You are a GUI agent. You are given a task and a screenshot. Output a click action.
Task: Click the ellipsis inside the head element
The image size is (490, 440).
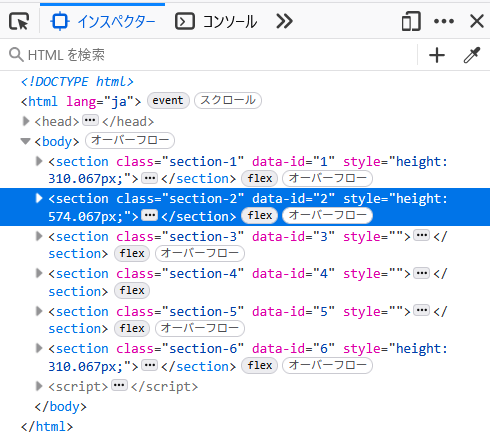click(90, 120)
